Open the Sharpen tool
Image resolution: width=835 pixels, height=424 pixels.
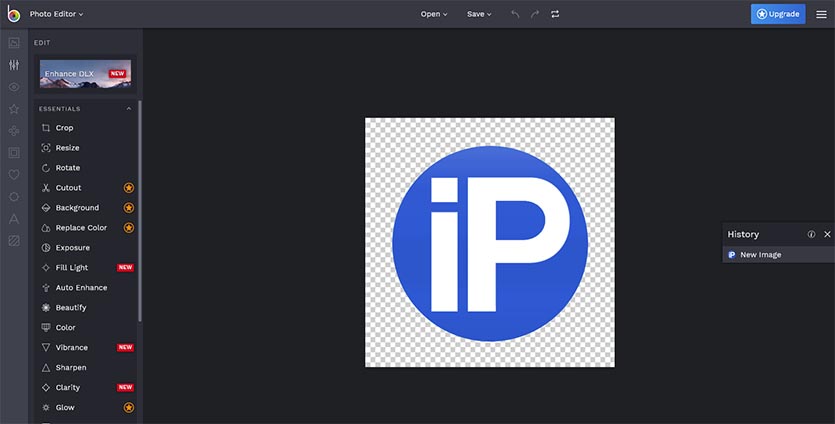click(x=85, y=368)
